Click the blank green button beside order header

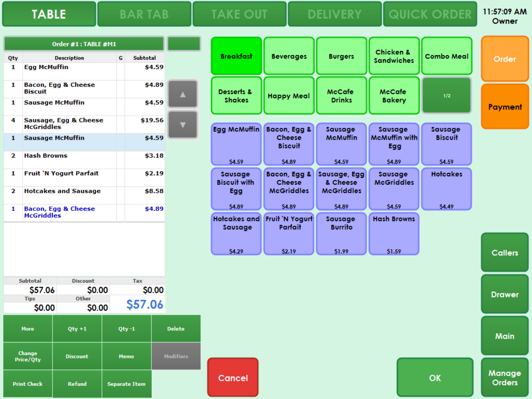(184, 44)
